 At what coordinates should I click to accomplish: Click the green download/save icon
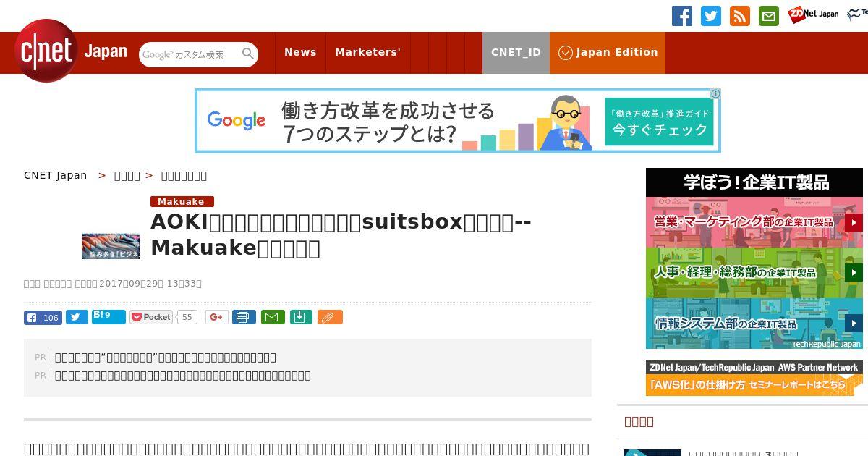tap(301, 317)
